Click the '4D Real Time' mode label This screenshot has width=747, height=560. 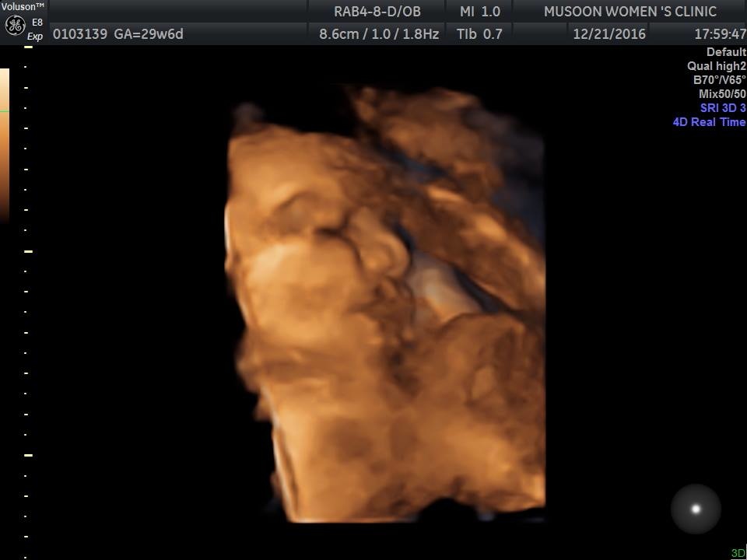710,122
